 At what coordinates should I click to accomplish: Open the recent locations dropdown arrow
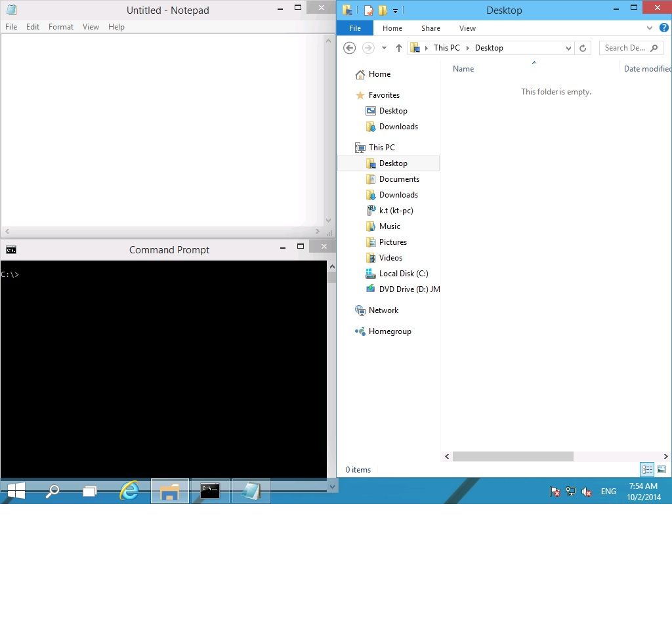384,48
